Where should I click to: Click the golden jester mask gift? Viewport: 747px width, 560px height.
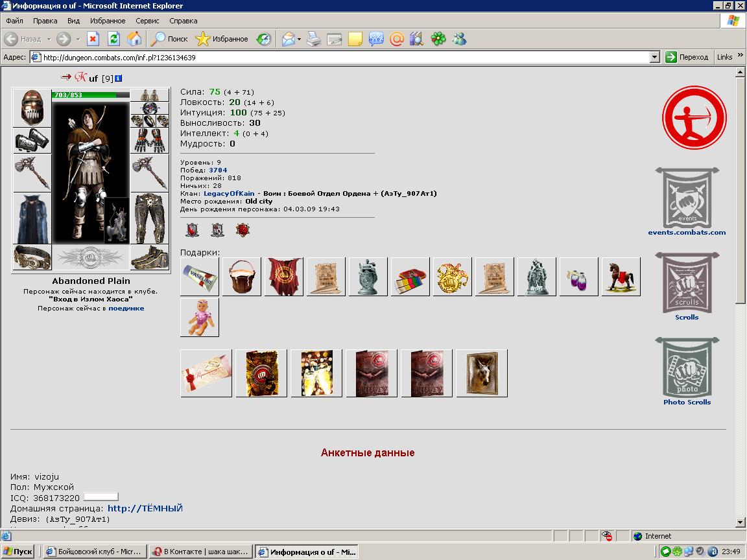coord(453,277)
